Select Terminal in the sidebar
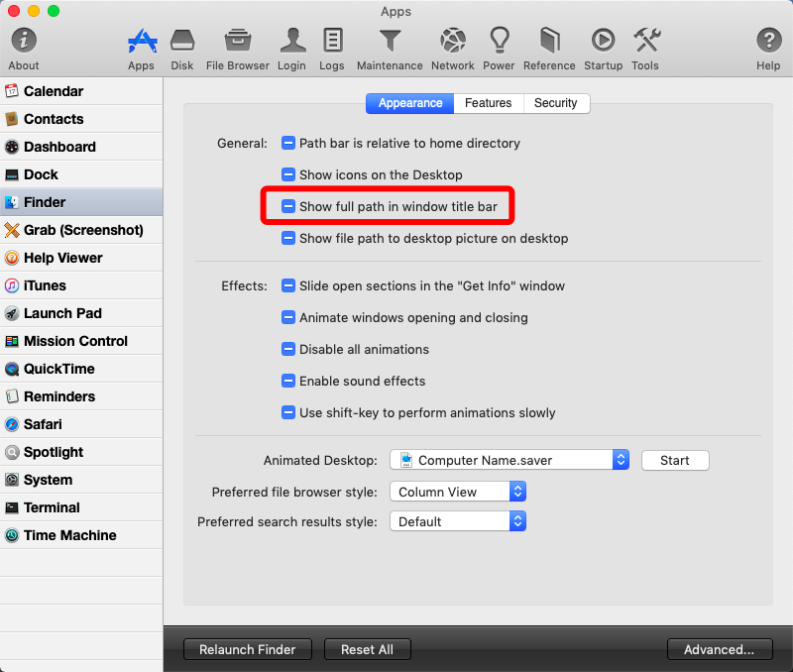The image size is (793, 672). pos(81,507)
